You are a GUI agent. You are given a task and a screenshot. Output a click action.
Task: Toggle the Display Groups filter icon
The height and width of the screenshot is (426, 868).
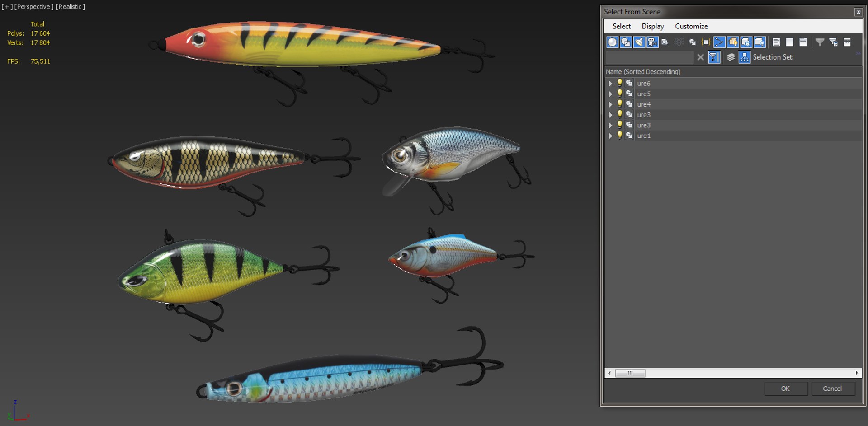pyautogui.click(x=692, y=42)
